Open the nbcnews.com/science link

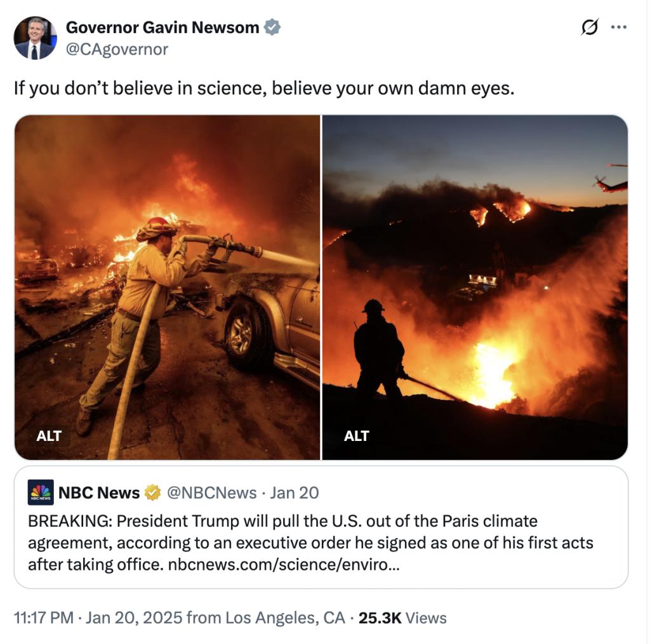tap(284, 564)
